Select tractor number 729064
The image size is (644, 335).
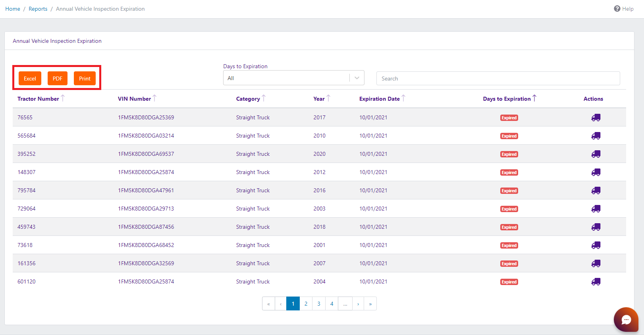coord(27,209)
